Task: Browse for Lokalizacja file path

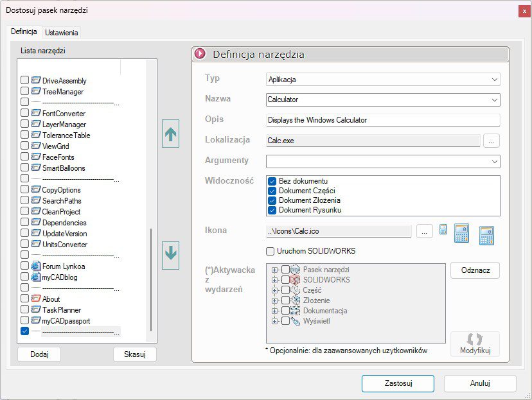Action: pos(492,141)
